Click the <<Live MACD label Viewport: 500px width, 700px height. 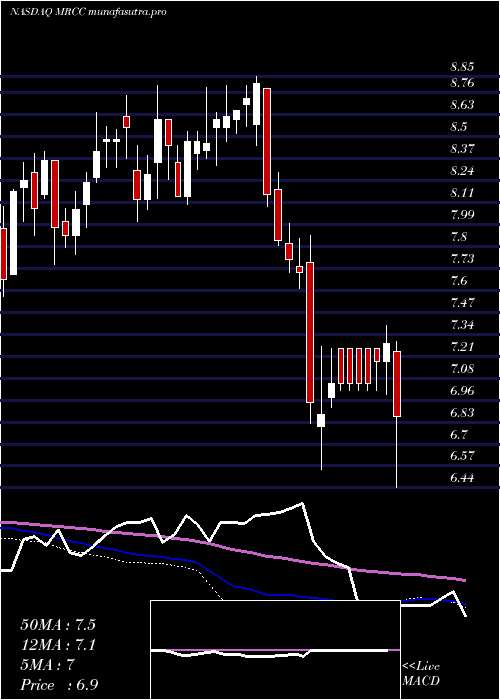tap(421, 674)
